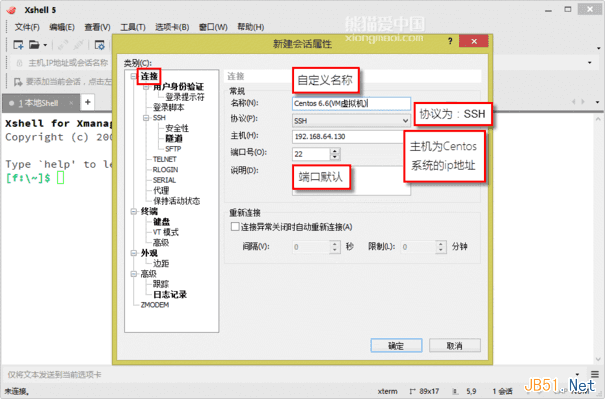The height and width of the screenshot is (399, 605).
Task: Click the compose bar hamburger menu icon
Action: [595, 374]
